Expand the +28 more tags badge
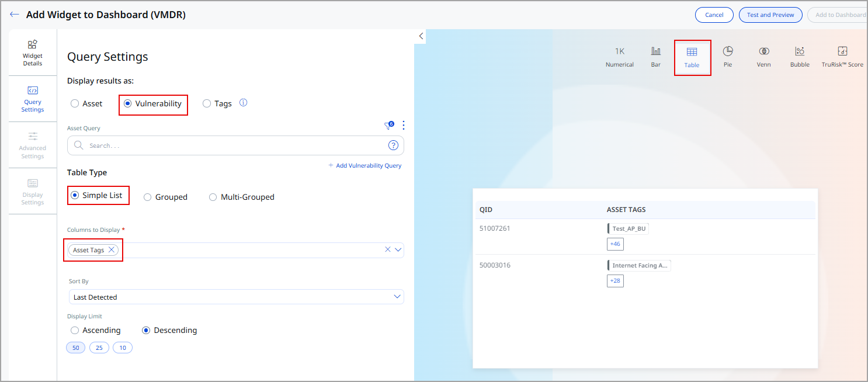Viewport: 868px width, 382px height. 615,281
